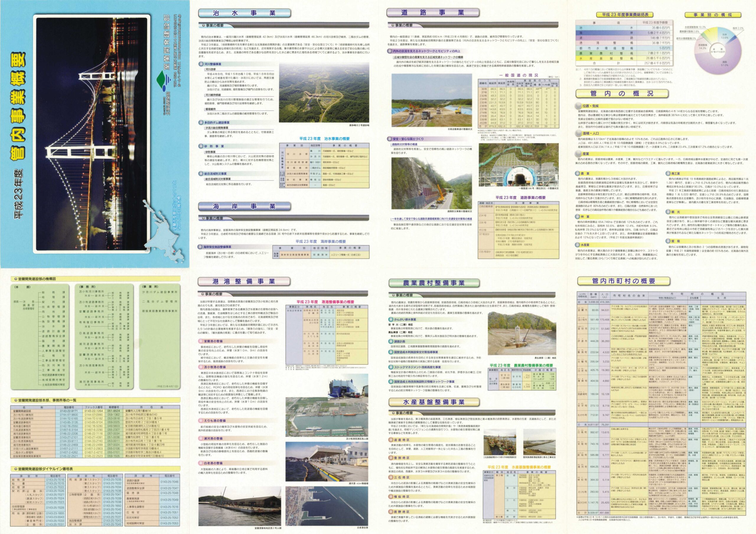This screenshot has width=756, height=534.
Task: Click the bullet icon next to 位置・気候
Action: click(x=579, y=106)
